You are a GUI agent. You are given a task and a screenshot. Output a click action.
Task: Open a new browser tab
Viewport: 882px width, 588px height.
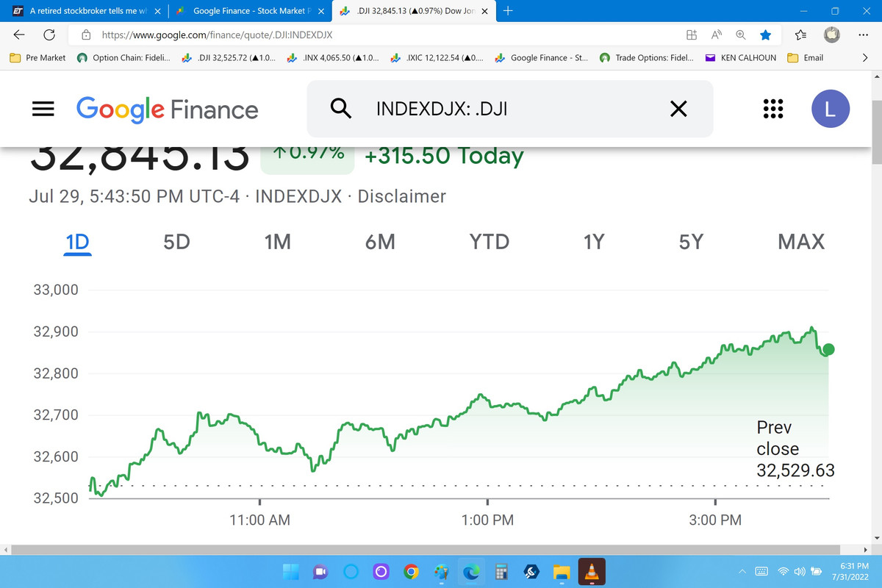[509, 11]
